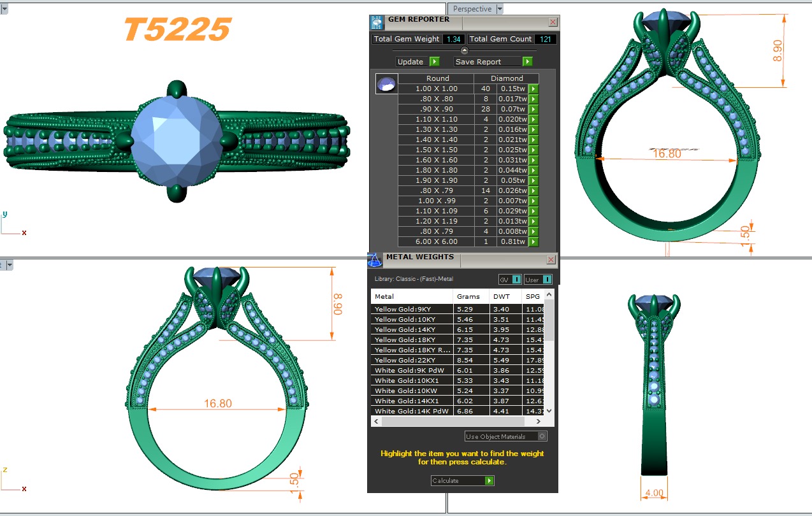Click the Gem Reporter panel icon
This screenshot has height=516, width=812.
point(377,22)
